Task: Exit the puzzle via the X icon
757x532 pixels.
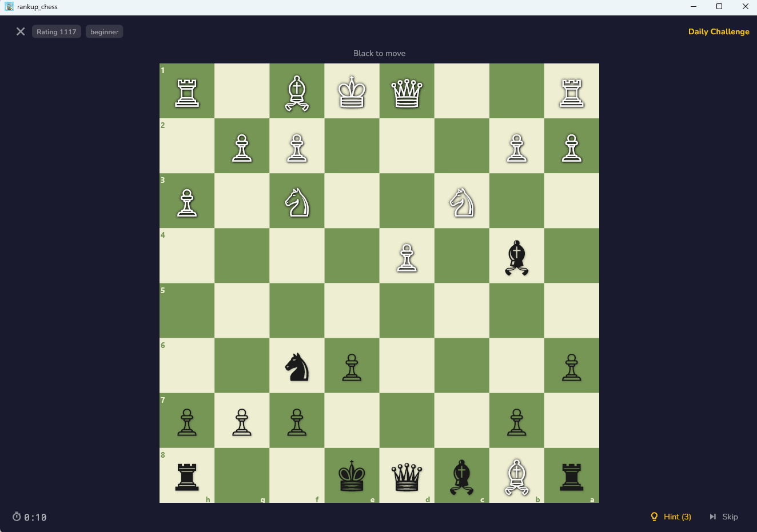Action: tap(21, 31)
